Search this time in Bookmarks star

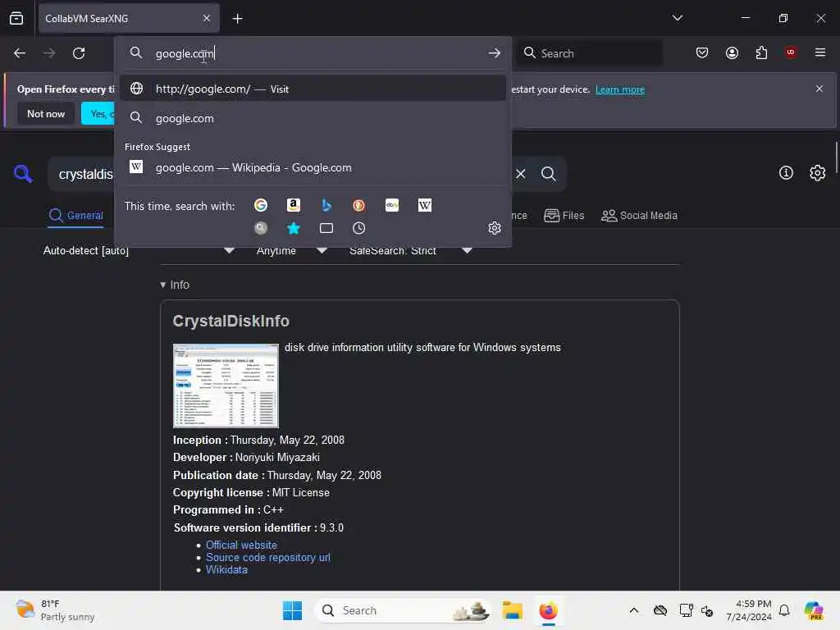pyautogui.click(x=294, y=228)
